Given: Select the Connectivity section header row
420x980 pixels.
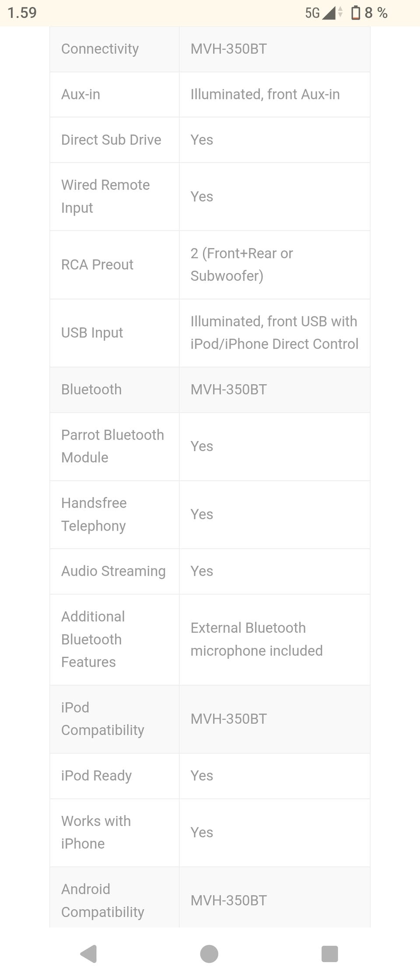Looking at the screenshot, I should 100,49.
